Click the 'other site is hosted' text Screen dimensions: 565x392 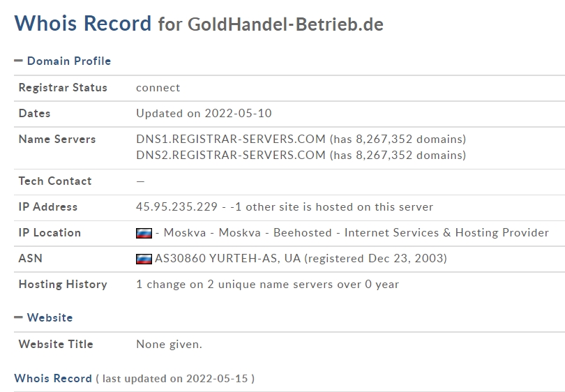click(x=339, y=206)
